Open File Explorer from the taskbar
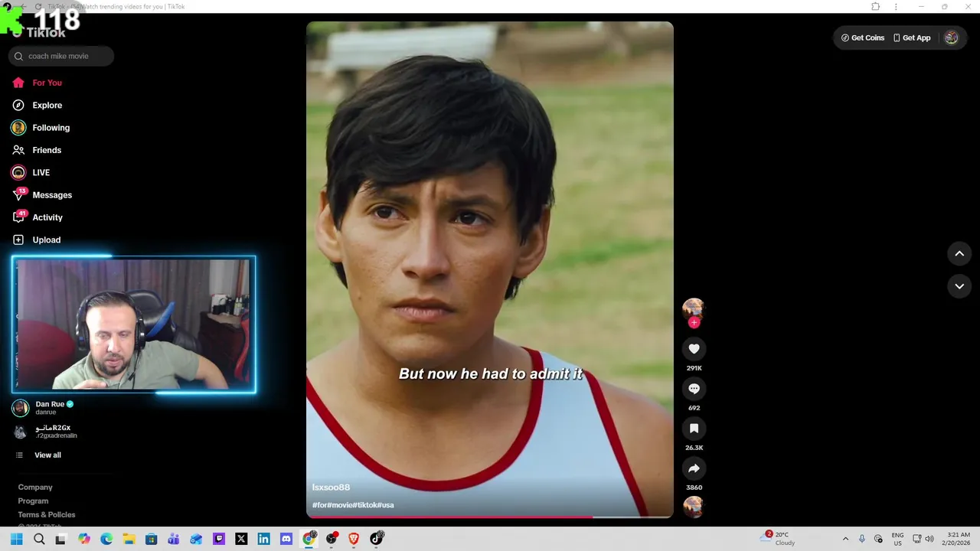The width and height of the screenshot is (980, 551). pos(129,539)
